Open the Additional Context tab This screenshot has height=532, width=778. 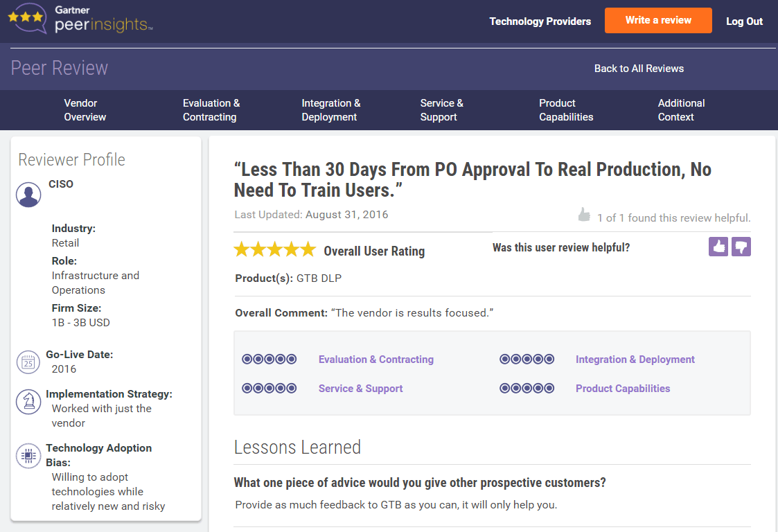click(x=681, y=110)
